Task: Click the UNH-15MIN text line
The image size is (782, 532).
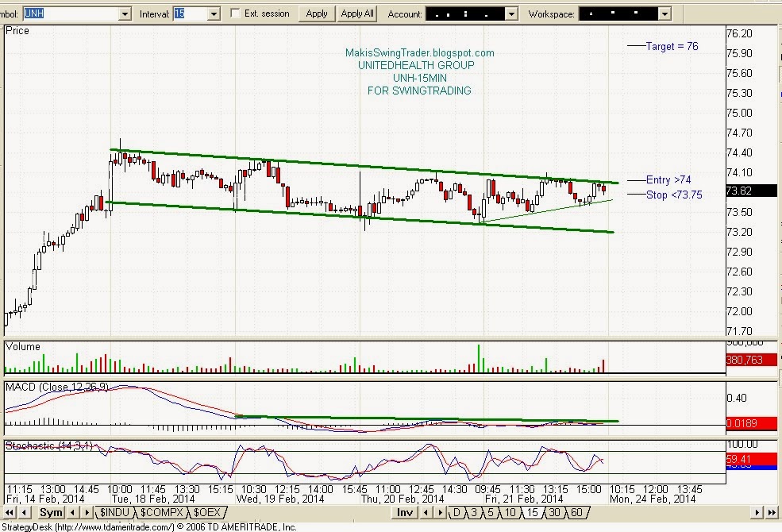Action: point(420,79)
